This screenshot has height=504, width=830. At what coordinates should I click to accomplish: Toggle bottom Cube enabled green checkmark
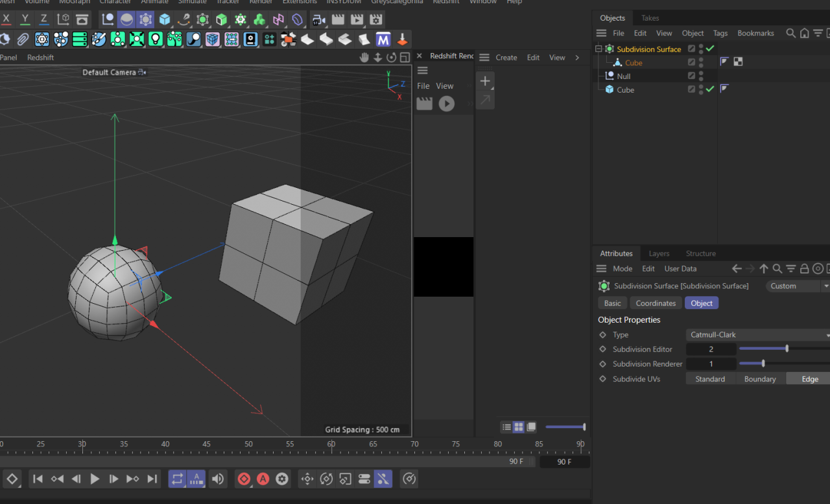[710, 89]
